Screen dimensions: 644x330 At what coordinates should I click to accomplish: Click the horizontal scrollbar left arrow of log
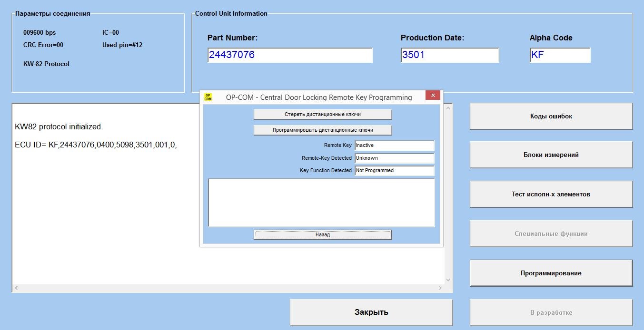[16, 288]
